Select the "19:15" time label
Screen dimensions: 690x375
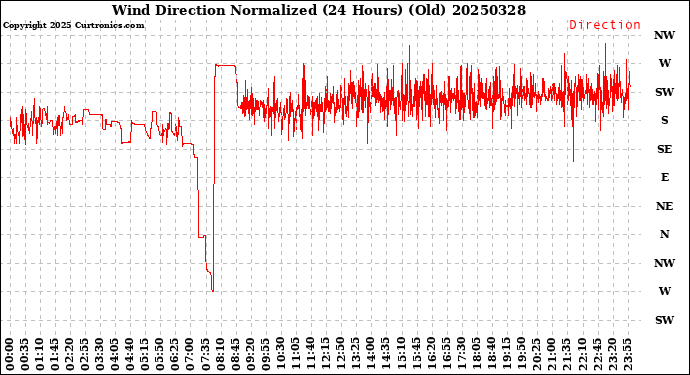(506, 354)
